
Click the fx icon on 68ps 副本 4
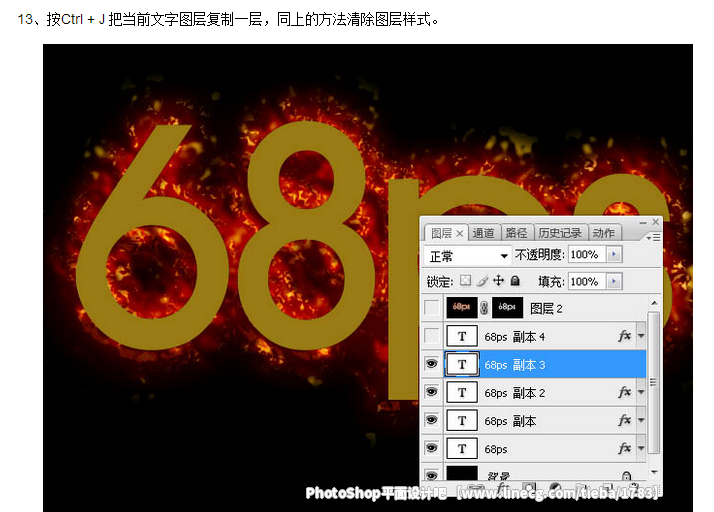(x=625, y=337)
